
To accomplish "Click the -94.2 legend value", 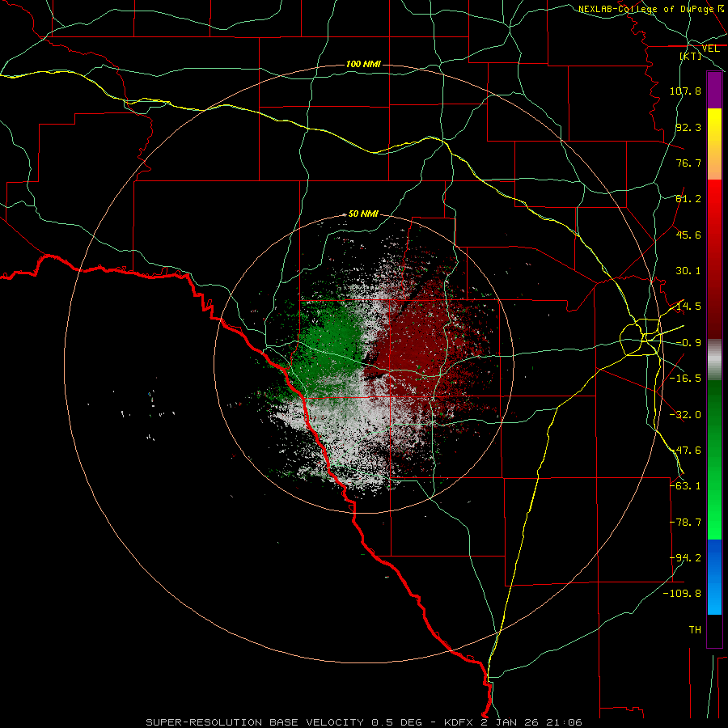I will 685,558.
